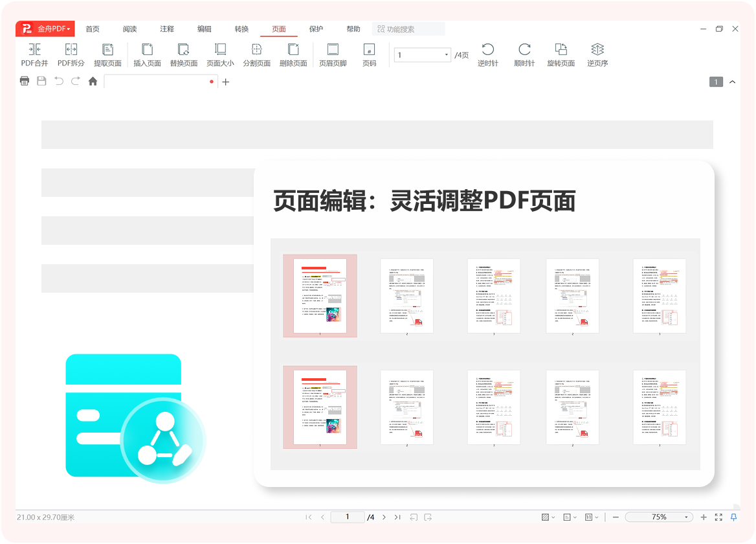Open the page layout dropdown in status bar
The image size is (756, 544).
coord(570,517)
